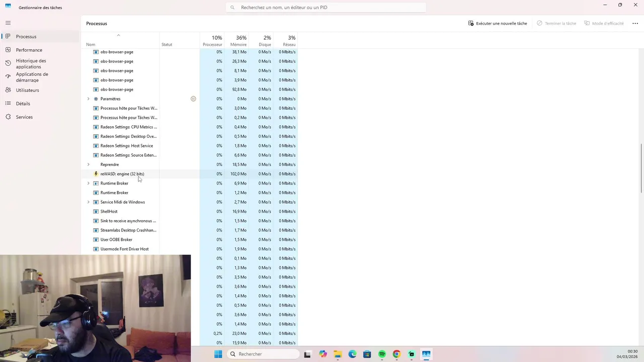Screen dimensions: 644x362
Task: Focus the name, publisher or PID search box
Action: [326, 8]
